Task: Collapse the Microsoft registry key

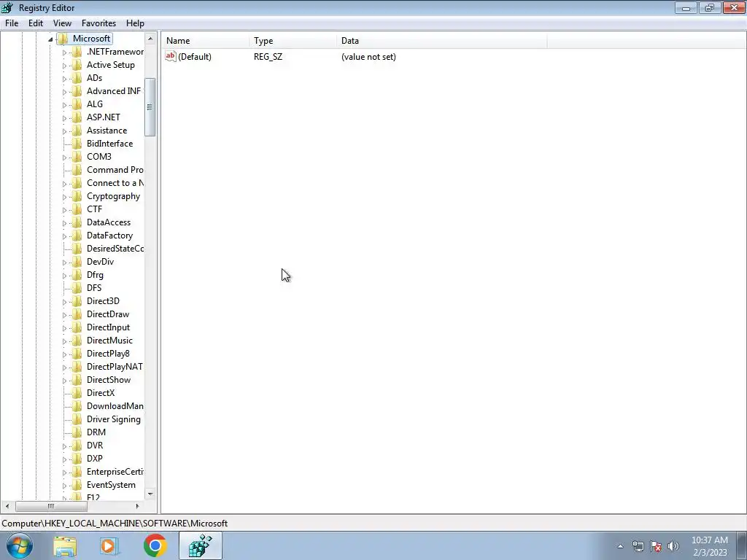Action: (x=50, y=39)
